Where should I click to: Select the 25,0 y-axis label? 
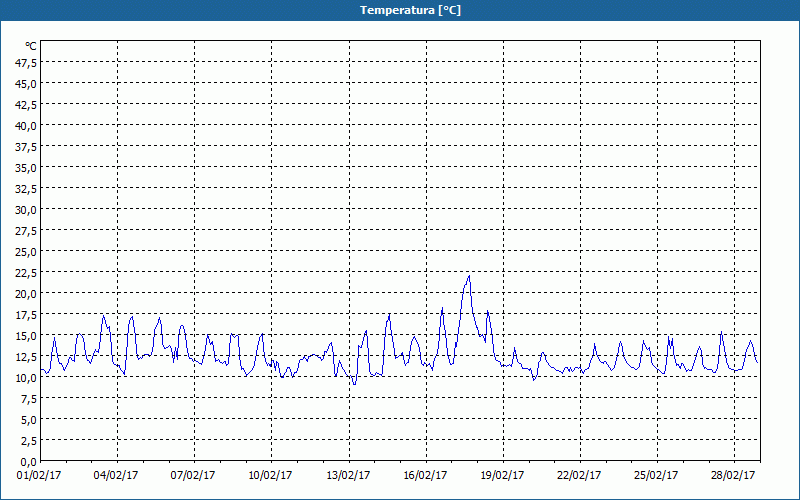coord(27,252)
